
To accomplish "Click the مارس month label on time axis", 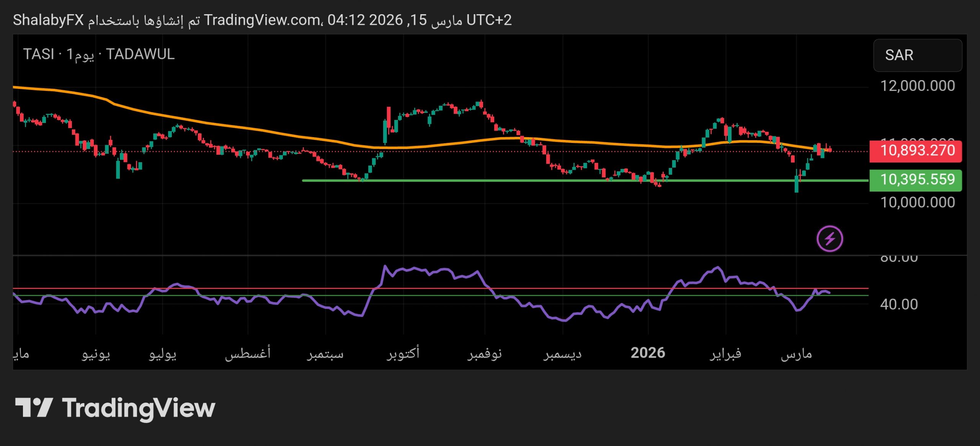I will pos(796,354).
